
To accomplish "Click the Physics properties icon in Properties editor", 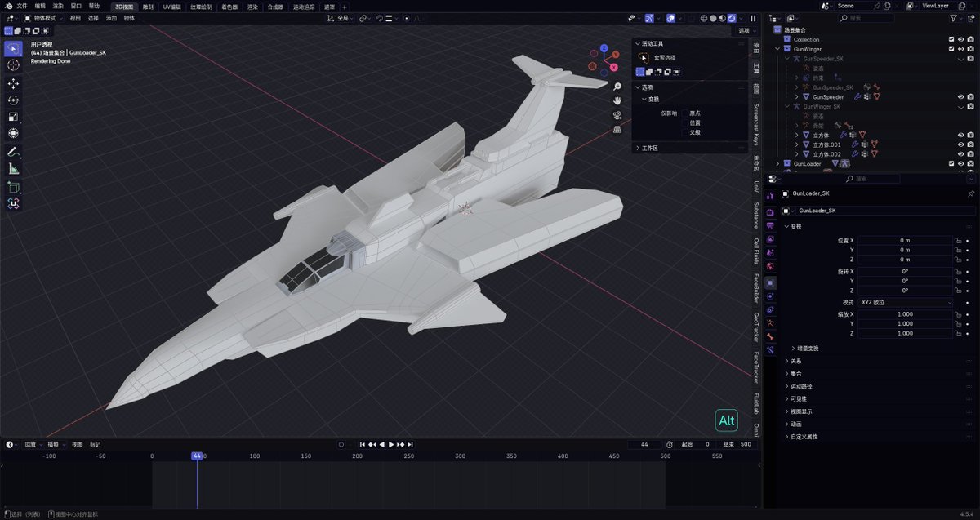I will (x=772, y=310).
